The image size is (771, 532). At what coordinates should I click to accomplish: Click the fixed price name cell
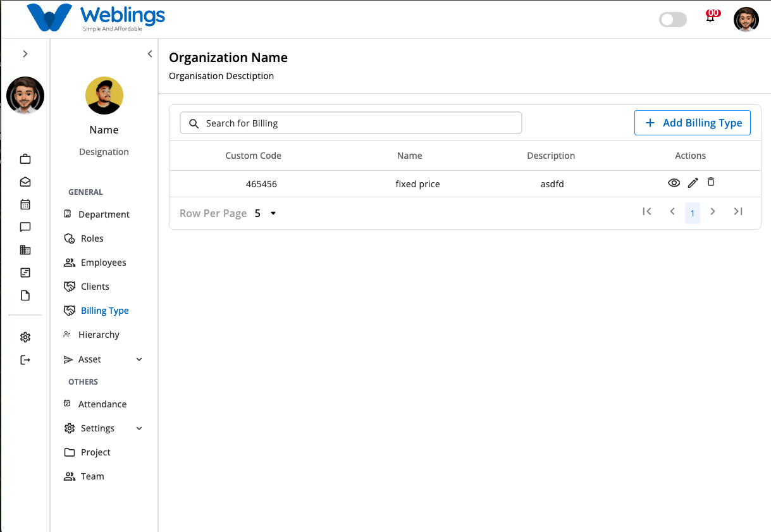417,184
